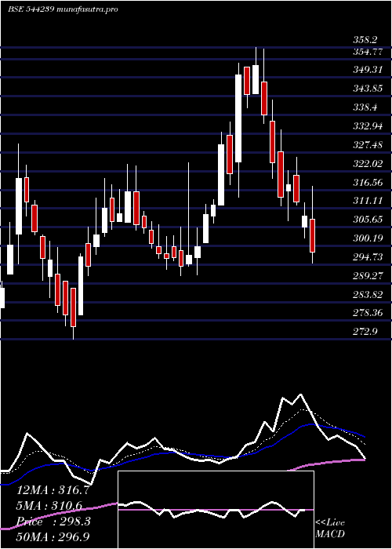Click the 50MA : 296.9 readout
This screenshot has height=549, width=392.
tap(53, 536)
